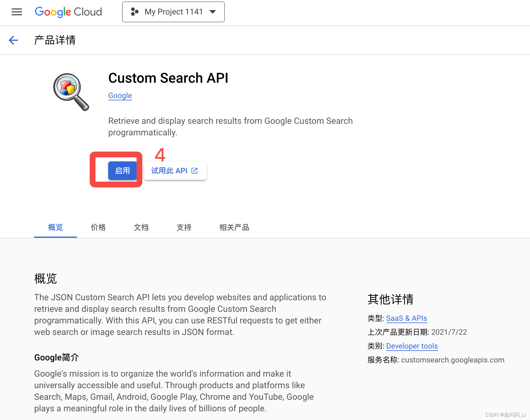Click the Google Cloud logo
This screenshot has height=420, width=530.
coord(68,12)
